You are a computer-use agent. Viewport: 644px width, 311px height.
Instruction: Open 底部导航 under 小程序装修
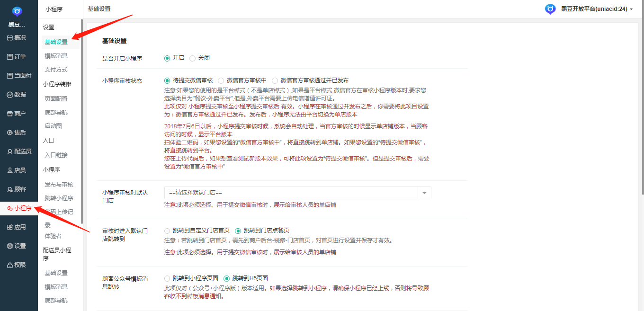(x=56, y=113)
